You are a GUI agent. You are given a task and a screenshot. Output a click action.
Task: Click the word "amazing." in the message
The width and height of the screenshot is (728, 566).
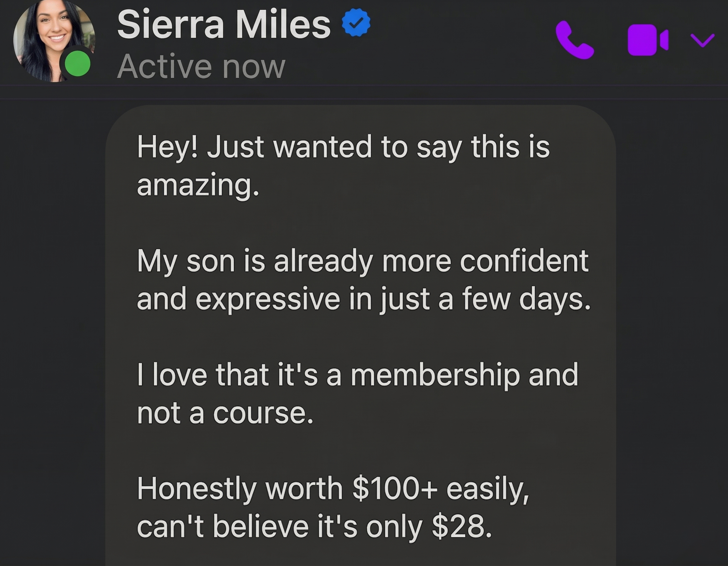tap(198, 185)
